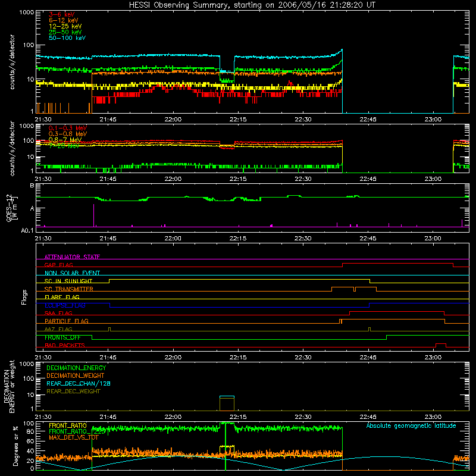Click the vertical Flags axis title
The image size is (476, 476).
(x=24, y=297)
